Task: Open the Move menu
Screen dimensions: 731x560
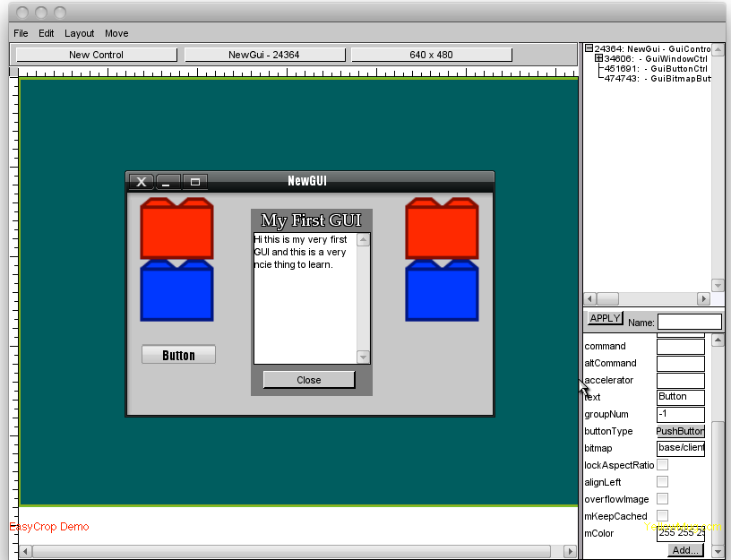Action: pos(116,33)
